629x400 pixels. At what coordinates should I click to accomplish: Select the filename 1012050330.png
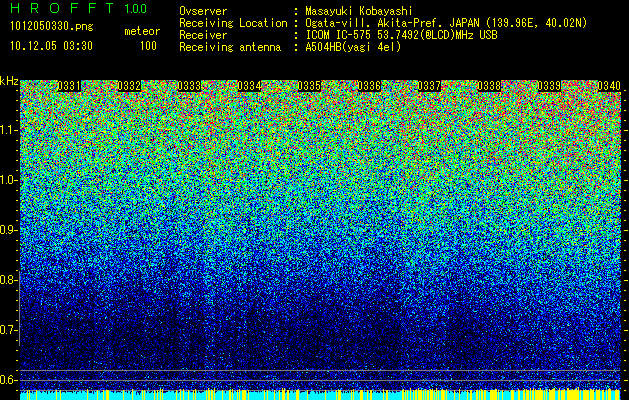tap(52, 26)
